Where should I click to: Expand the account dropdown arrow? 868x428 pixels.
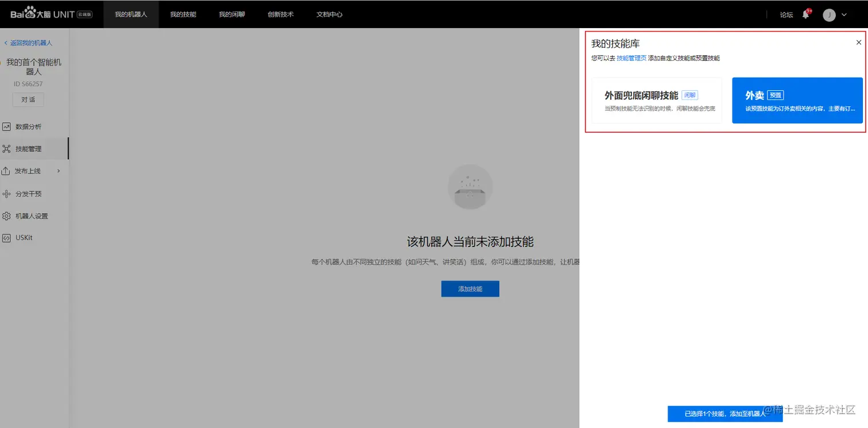[844, 15]
